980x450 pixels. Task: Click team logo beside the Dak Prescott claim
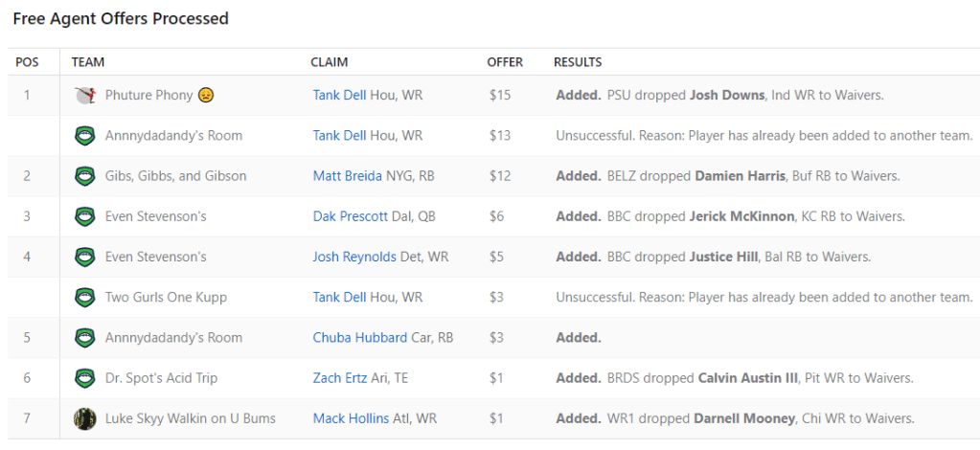(x=84, y=216)
